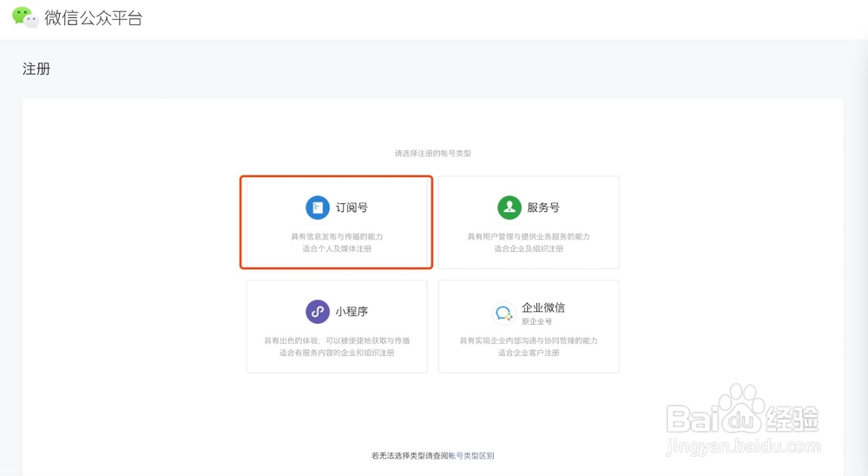
Task: Open 微信公众平台 title text
Action: click(94, 17)
